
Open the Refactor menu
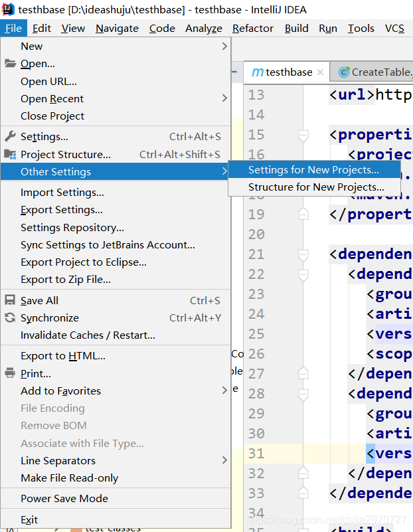pos(252,28)
